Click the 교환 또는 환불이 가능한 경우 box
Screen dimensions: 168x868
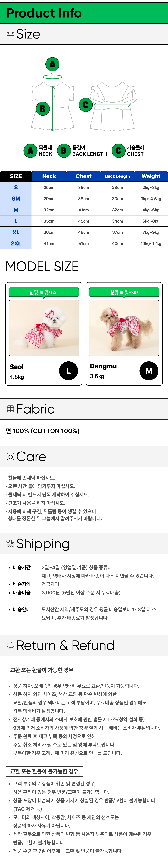(x=44, y=670)
